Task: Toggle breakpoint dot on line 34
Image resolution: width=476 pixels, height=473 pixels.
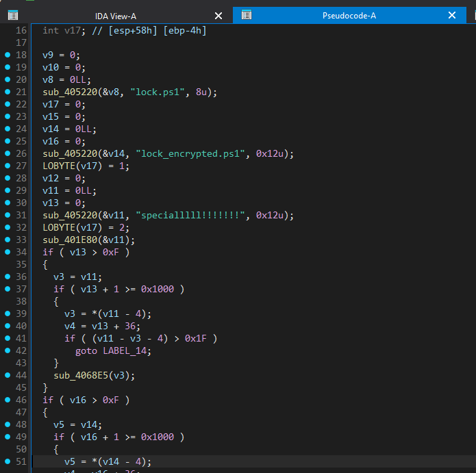Action: (8, 252)
